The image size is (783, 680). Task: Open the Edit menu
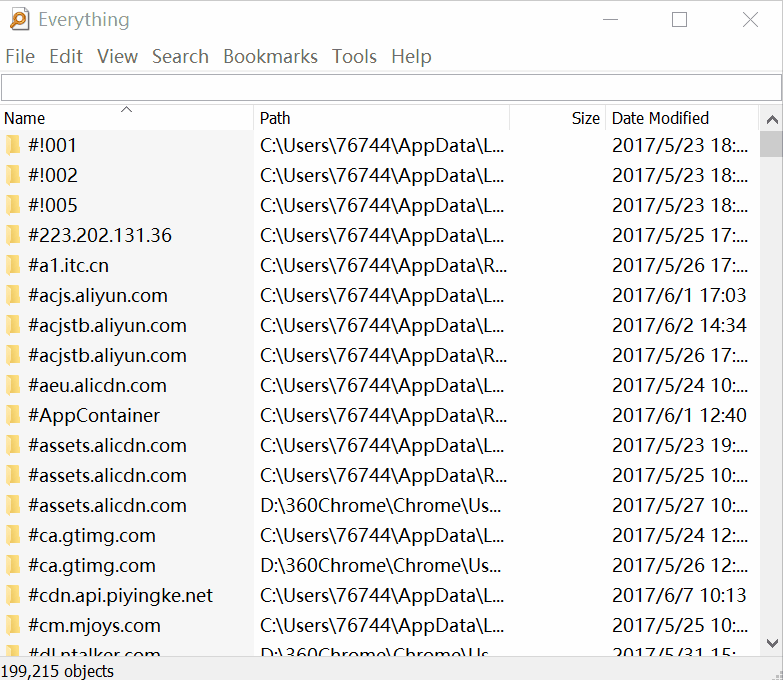pyautogui.click(x=66, y=56)
